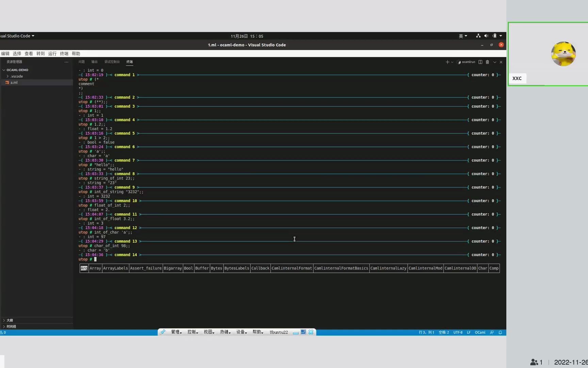
Task: Click the feedback icon in status bar
Action: coord(492,333)
